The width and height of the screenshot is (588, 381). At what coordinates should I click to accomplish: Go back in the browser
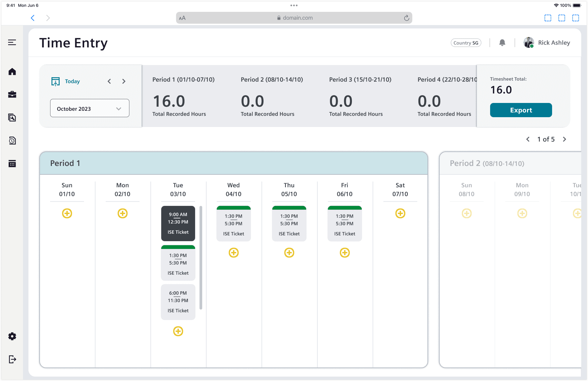point(33,18)
